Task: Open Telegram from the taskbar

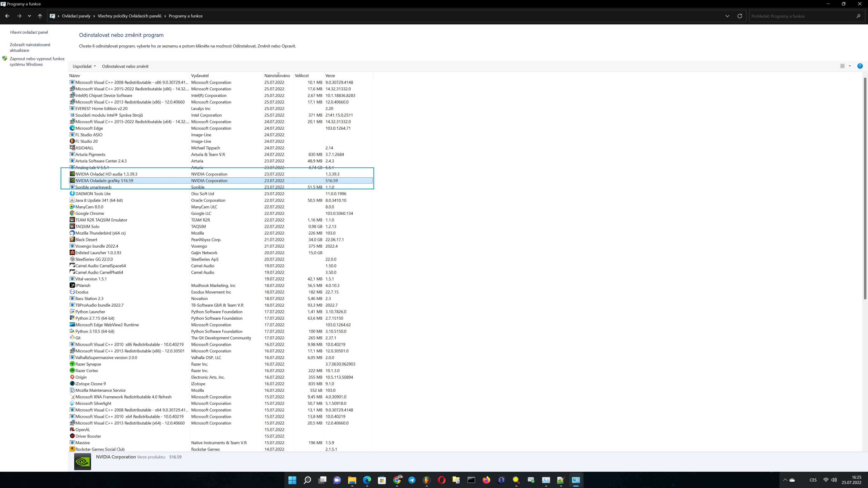Action: (x=412, y=480)
